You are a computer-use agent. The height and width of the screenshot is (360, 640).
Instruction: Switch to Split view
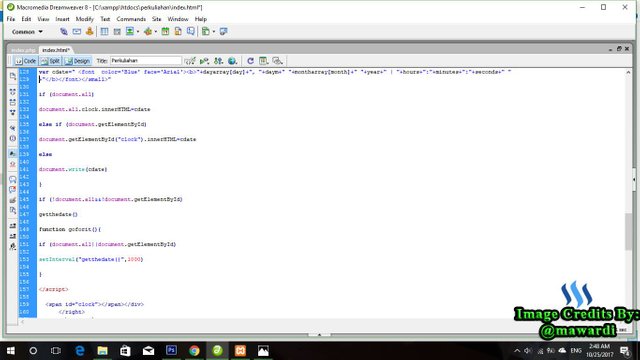tap(50, 61)
